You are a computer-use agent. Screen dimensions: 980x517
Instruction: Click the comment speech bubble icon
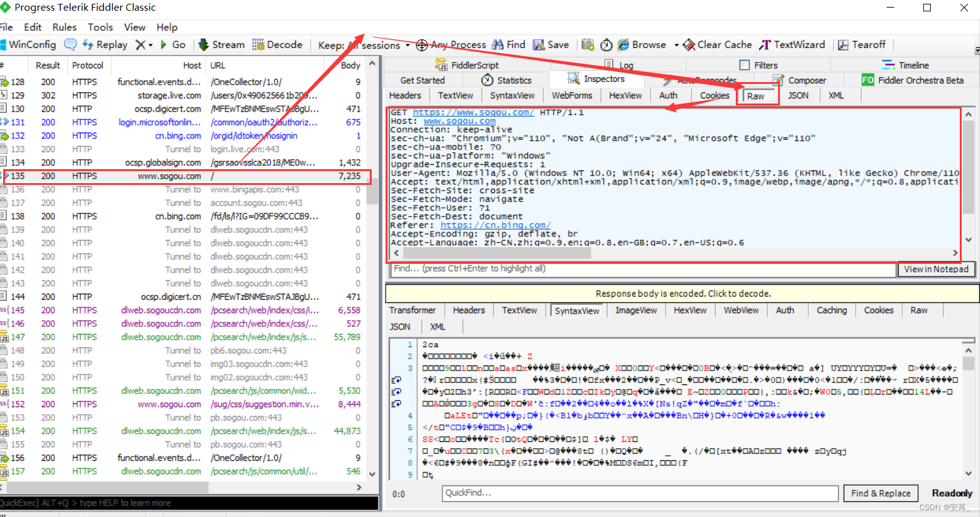point(71,45)
